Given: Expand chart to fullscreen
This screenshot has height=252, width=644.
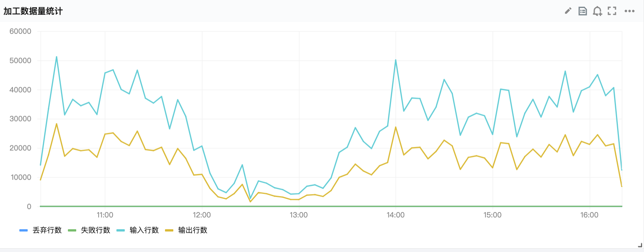Looking at the screenshot, I should click(612, 11).
